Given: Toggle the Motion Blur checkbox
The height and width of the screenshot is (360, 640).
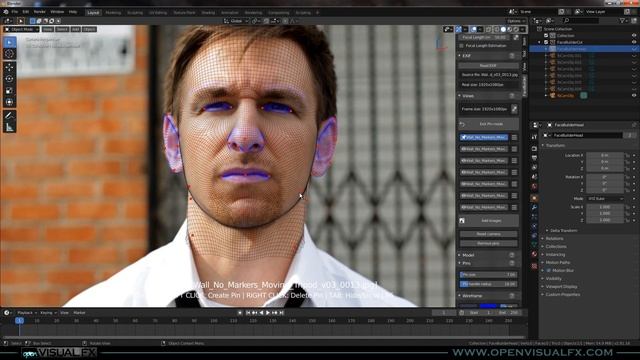Looking at the screenshot, I should click(549, 270).
